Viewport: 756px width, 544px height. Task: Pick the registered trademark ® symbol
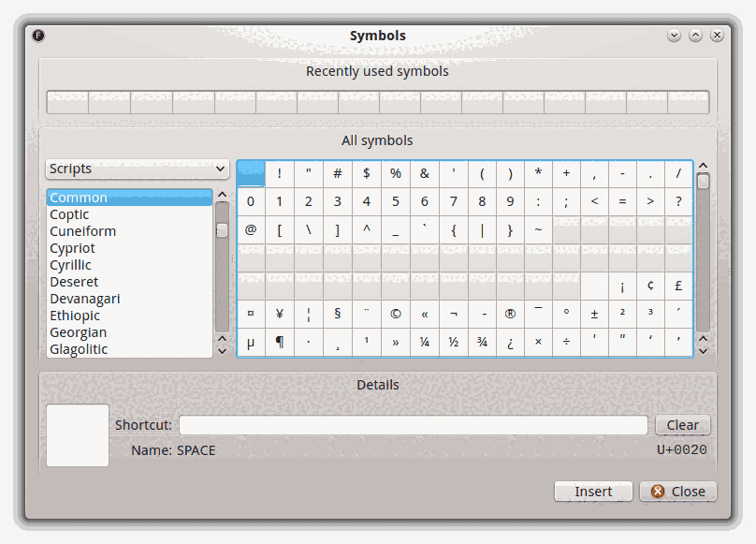pos(510,314)
